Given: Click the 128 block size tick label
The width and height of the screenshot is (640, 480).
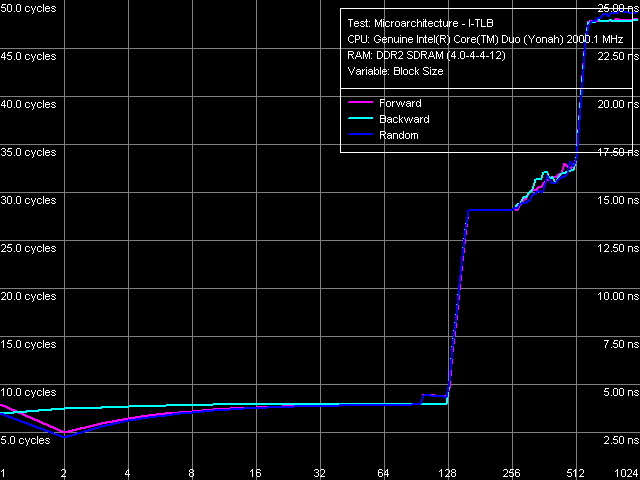Looking at the screenshot, I should click(448, 472).
